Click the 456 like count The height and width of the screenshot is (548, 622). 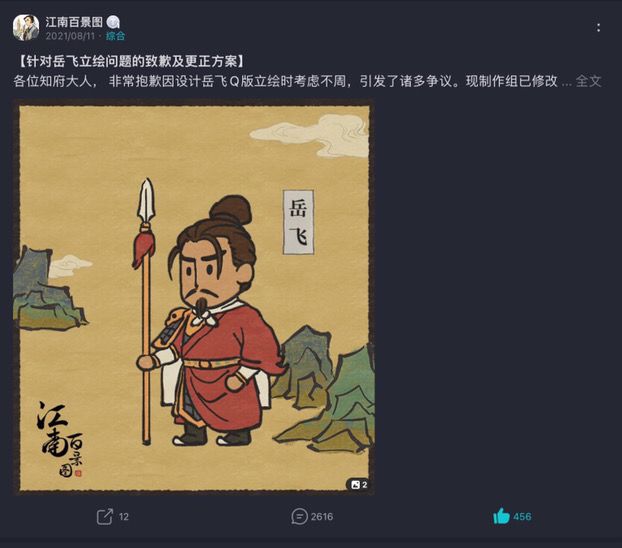pyautogui.click(x=522, y=517)
